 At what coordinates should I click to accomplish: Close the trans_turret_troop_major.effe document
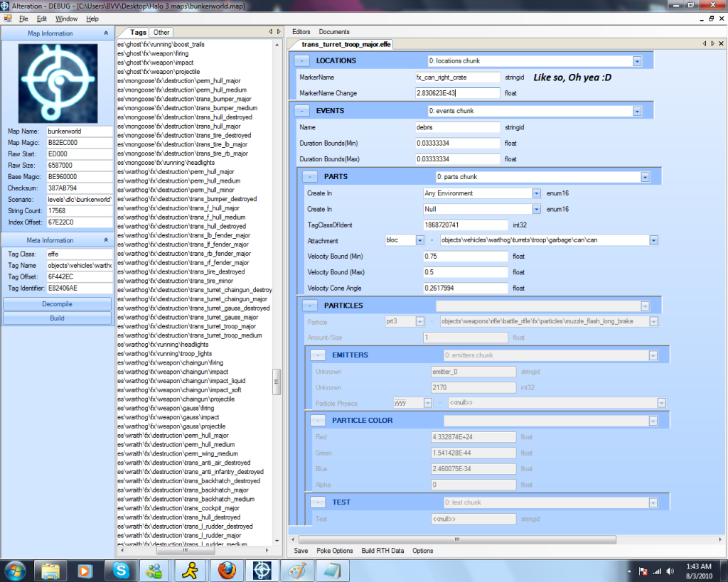point(721,43)
